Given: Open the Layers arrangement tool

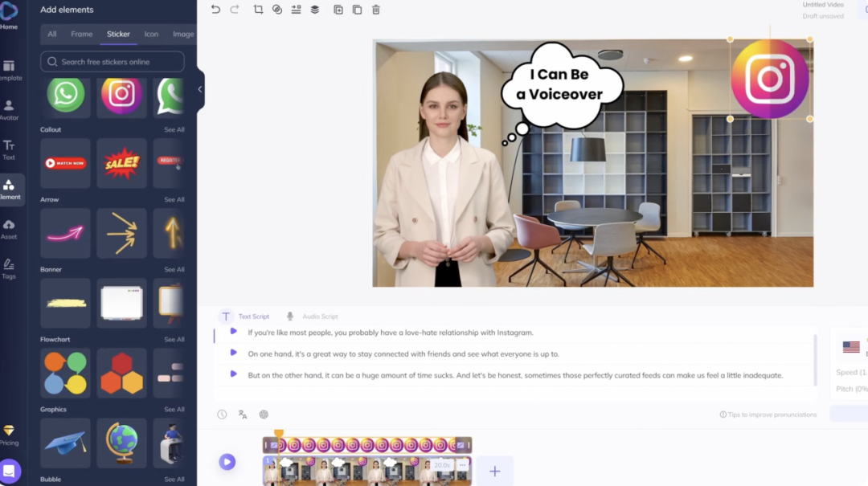Looking at the screenshot, I should point(314,10).
